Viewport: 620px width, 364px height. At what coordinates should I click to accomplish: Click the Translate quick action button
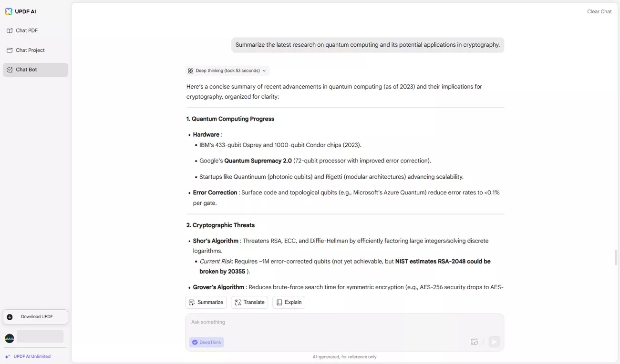pyautogui.click(x=249, y=302)
